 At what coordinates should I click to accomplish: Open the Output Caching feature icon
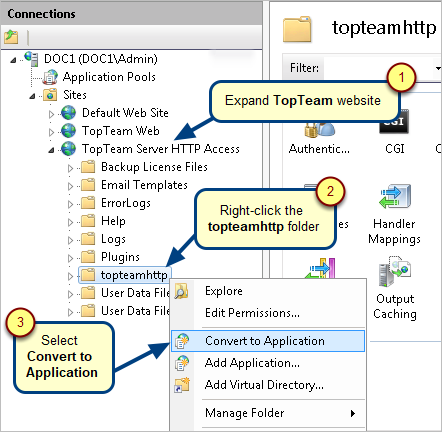coord(395,272)
